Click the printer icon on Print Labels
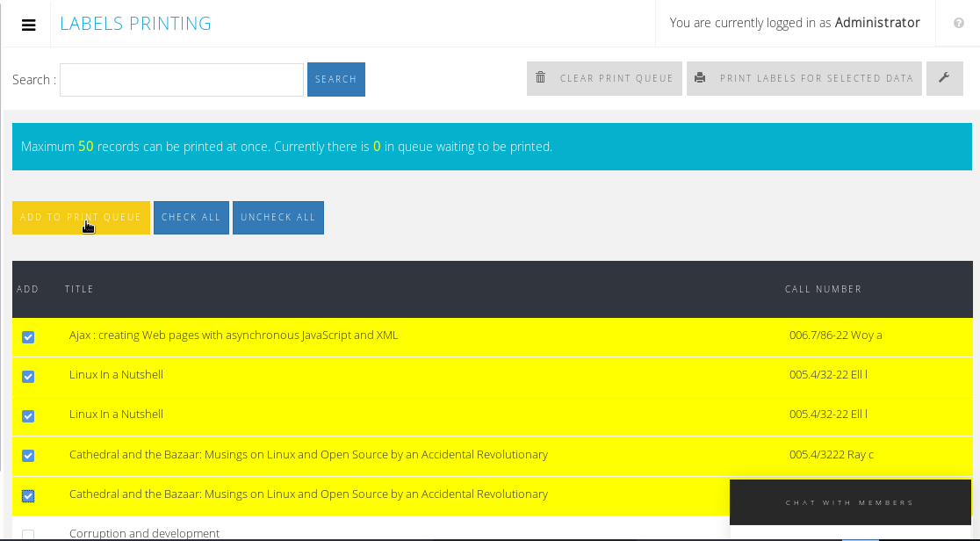 (700, 78)
